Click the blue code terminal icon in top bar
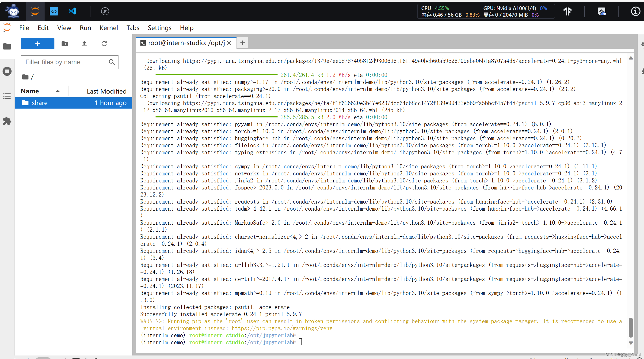 (x=54, y=11)
